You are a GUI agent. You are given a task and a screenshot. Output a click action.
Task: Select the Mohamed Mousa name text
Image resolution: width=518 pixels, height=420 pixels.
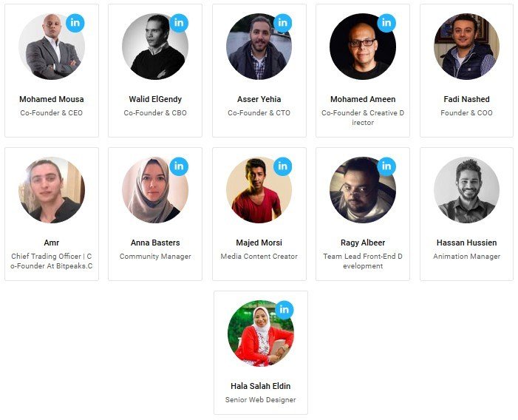coord(52,99)
